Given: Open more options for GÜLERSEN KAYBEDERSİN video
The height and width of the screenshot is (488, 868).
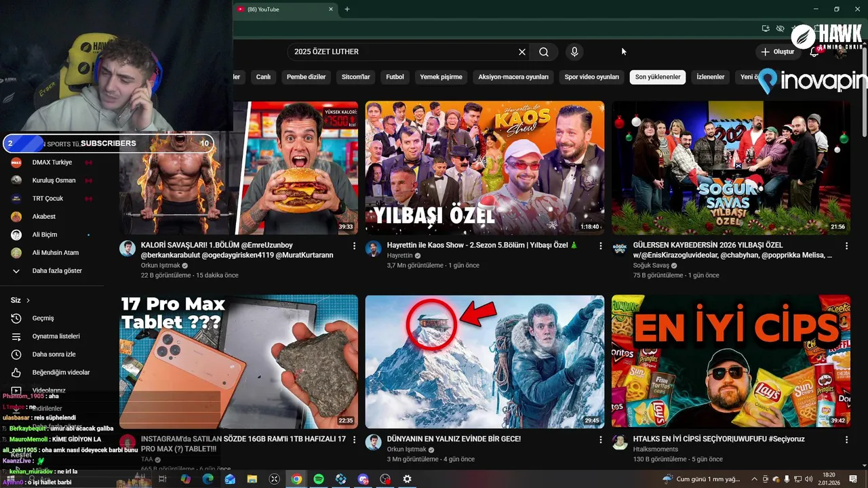Looking at the screenshot, I should [846, 246].
